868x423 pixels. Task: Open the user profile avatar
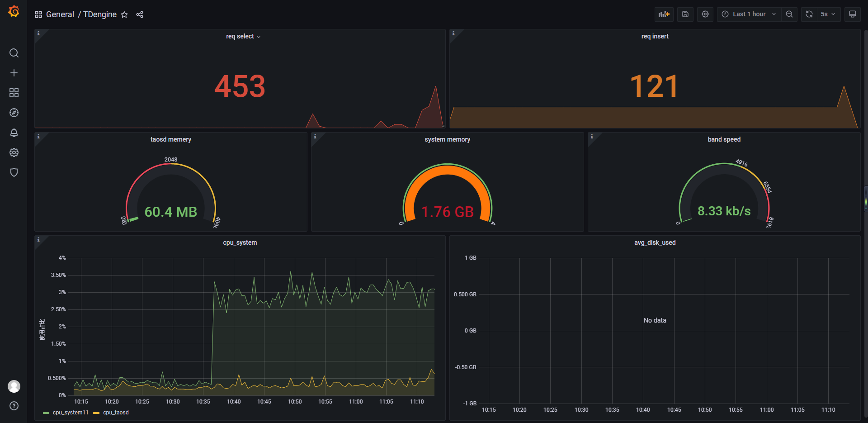pos(14,386)
